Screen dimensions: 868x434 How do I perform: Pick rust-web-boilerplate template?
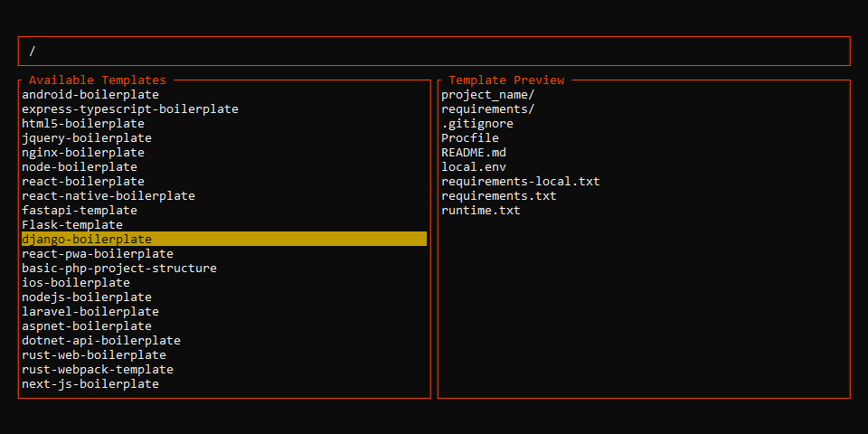pos(94,354)
